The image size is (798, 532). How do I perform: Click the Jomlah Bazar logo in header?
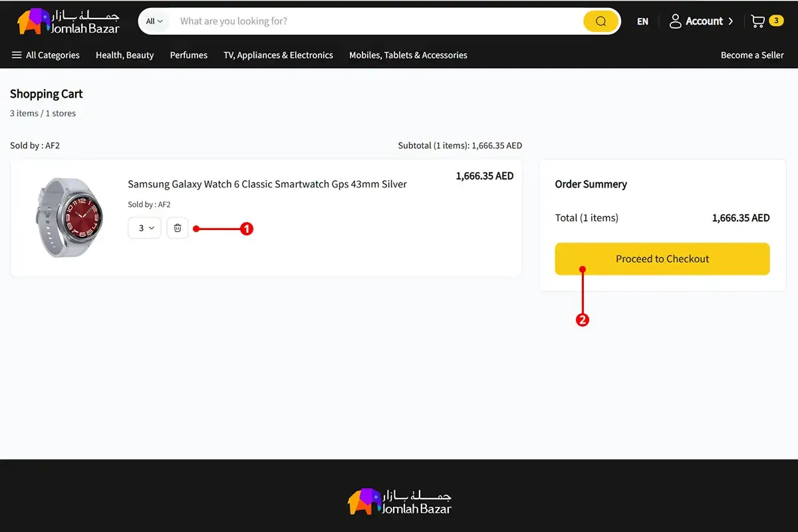(68, 21)
